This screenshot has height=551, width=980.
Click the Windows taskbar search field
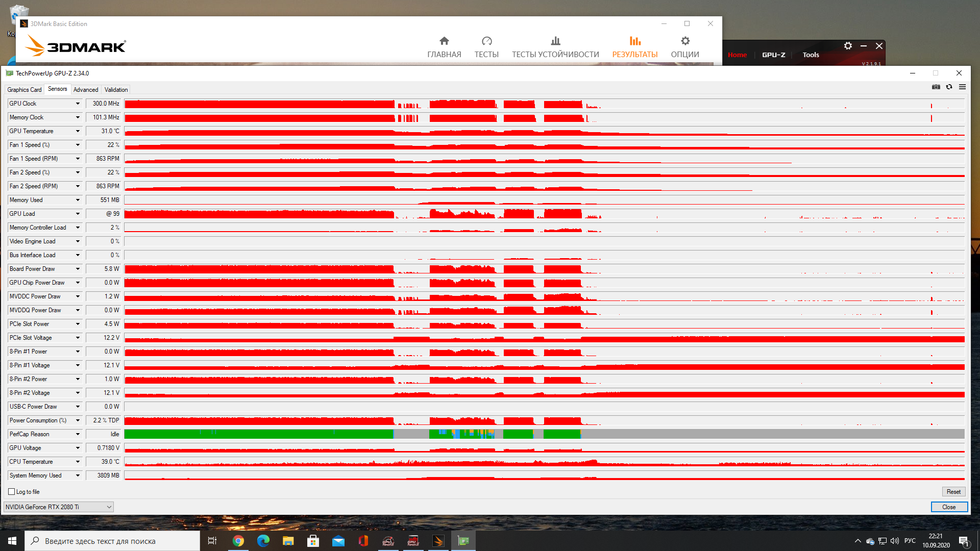[112, 541]
